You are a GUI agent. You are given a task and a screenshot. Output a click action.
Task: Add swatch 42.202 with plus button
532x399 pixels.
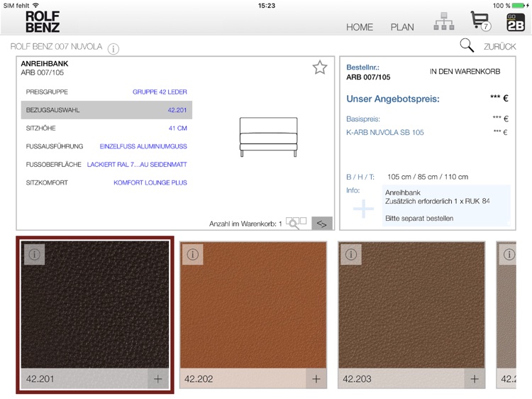tap(316, 378)
